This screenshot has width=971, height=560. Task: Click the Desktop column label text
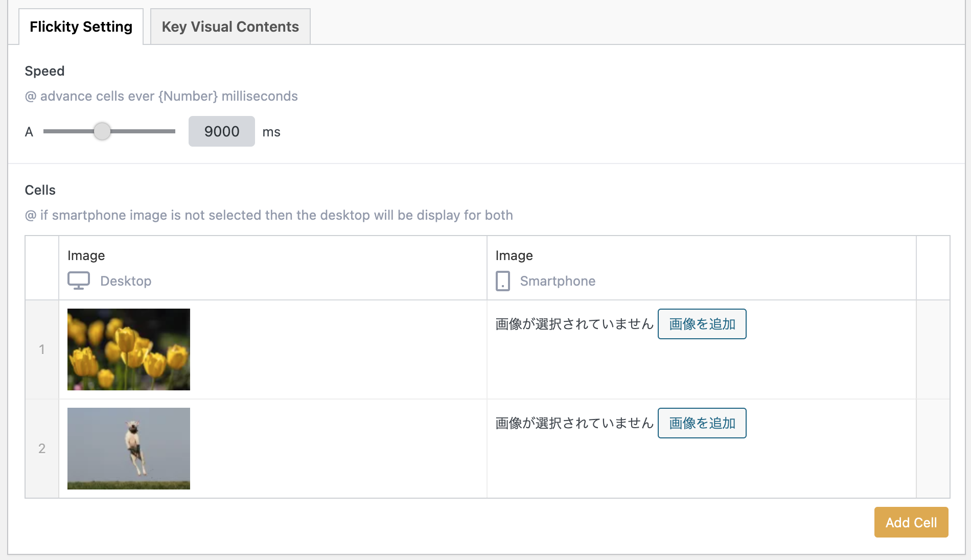[x=126, y=281]
